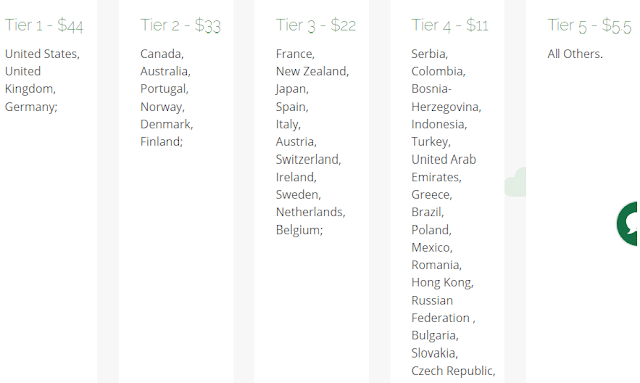Screen dimensions: 640x383
Task: Click Czech Republic in the Tier 4 column
Action: pyautogui.click(x=453, y=371)
